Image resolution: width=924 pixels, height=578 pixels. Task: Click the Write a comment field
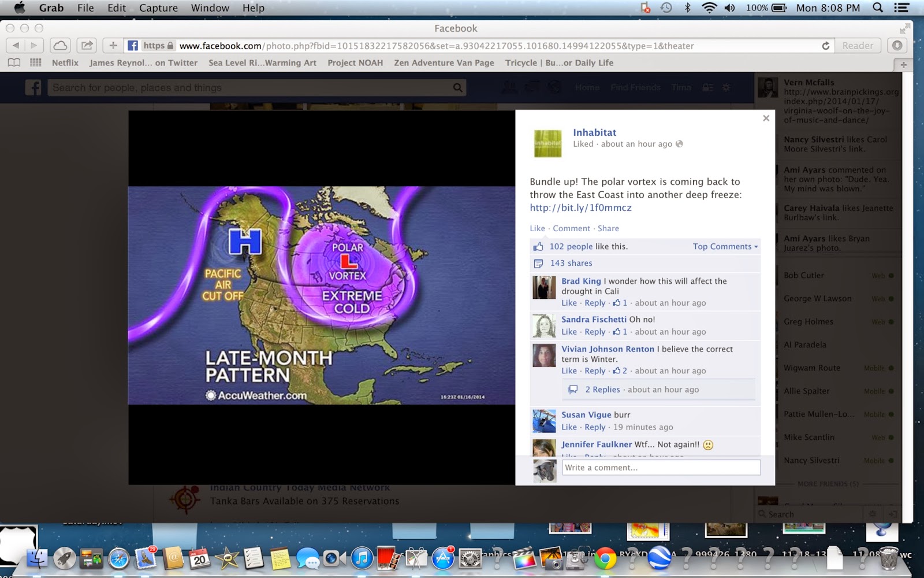(x=661, y=468)
